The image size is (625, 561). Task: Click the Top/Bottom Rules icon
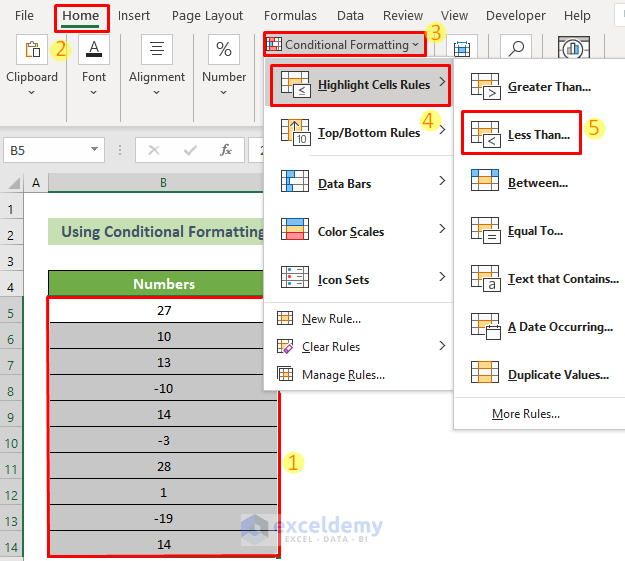coord(295,132)
